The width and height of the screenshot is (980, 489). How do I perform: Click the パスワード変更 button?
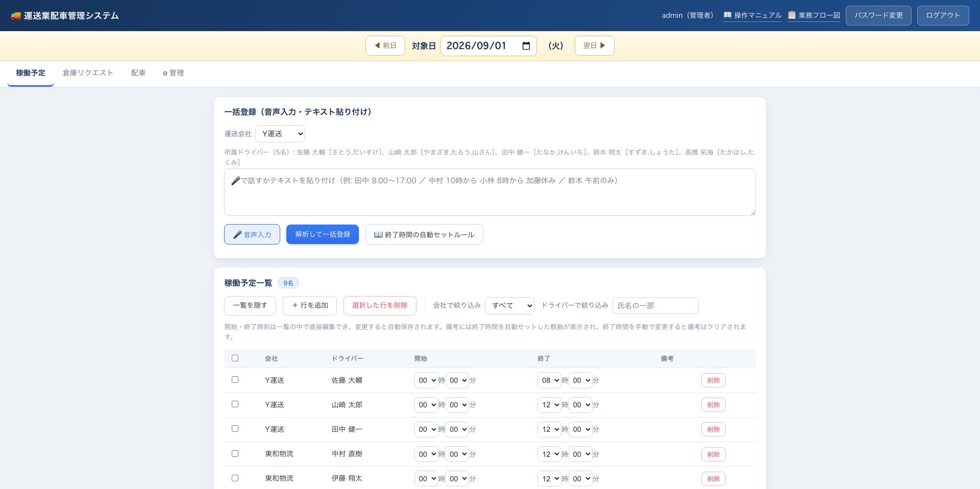point(878,15)
